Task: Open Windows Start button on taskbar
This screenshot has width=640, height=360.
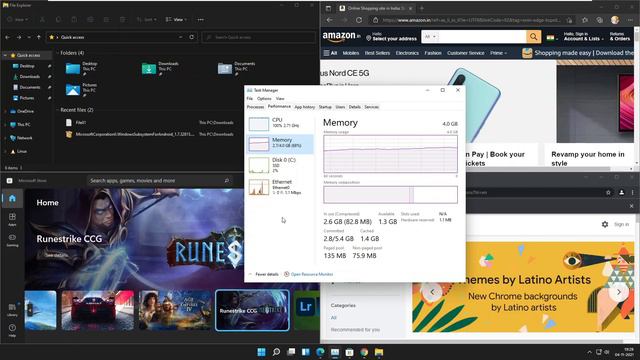Action: click(261, 352)
